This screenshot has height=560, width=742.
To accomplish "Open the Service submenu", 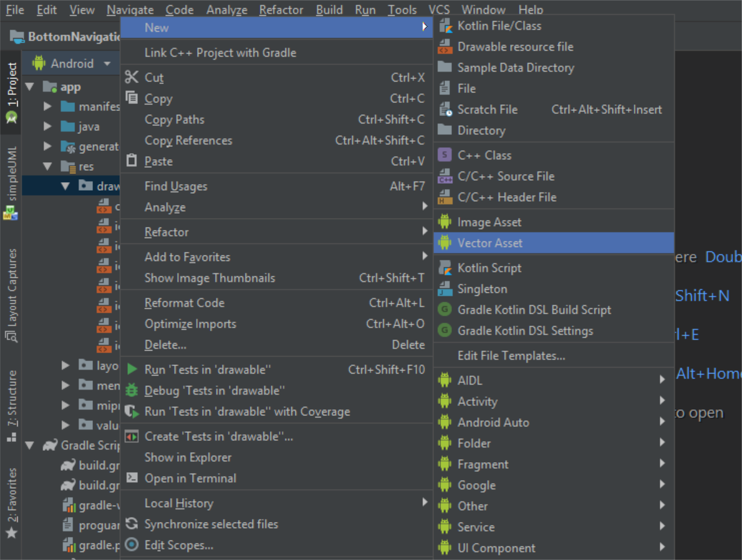I will point(554,527).
